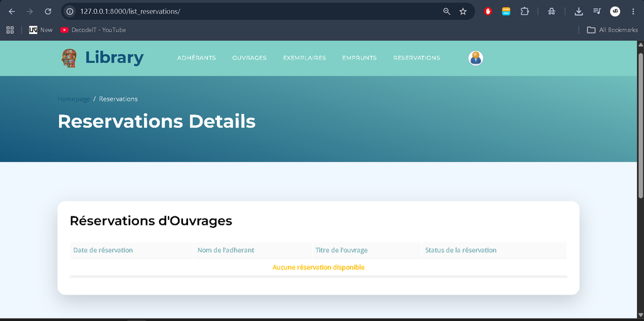Screen dimensions: 644x321
Task: Open DecodeIT - YouTube bookmark
Action: tap(93, 30)
